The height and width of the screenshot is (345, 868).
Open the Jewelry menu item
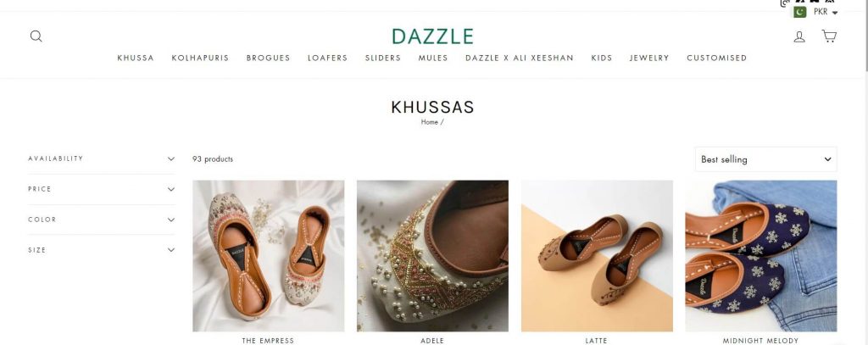click(x=649, y=58)
